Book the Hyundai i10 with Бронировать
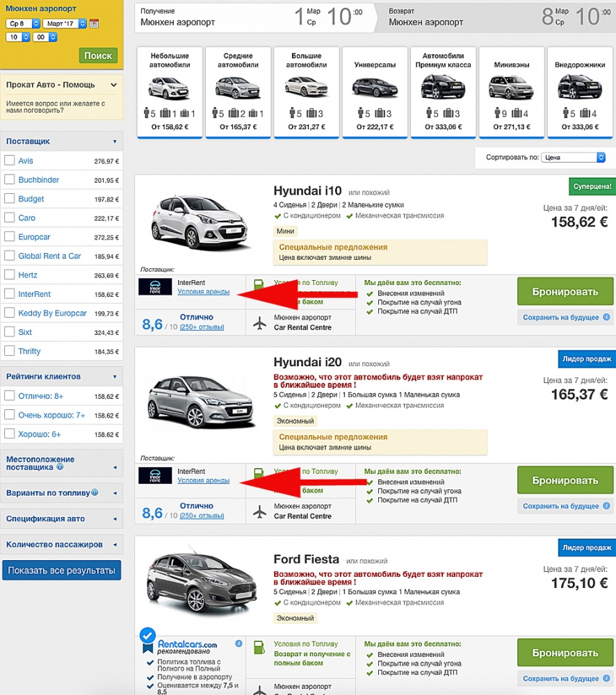This screenshot has height=695, width=616. pos(565,292)
